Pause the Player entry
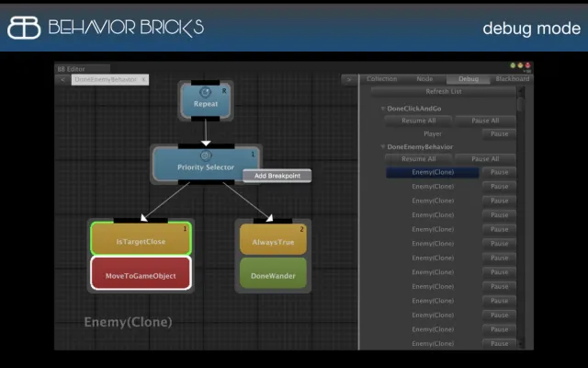Image resolution: width=588 pixels, height=368 pixels. tap(499, 134)
